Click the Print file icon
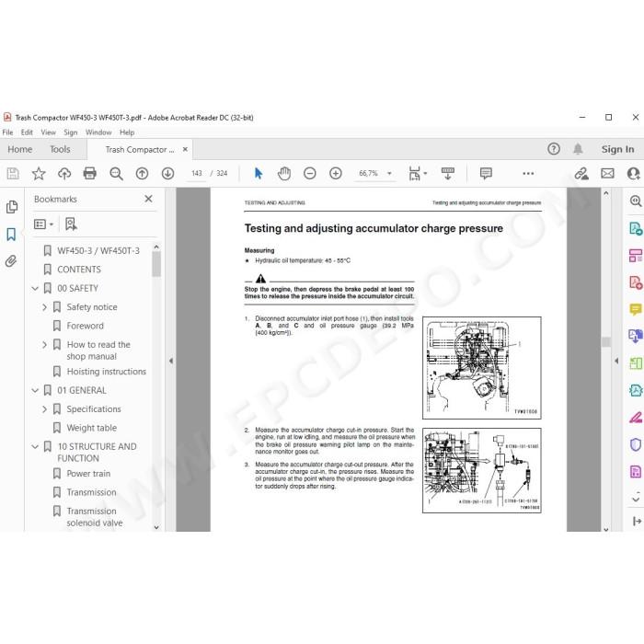The width and height of the screenshot is (644, 644). 90,174
